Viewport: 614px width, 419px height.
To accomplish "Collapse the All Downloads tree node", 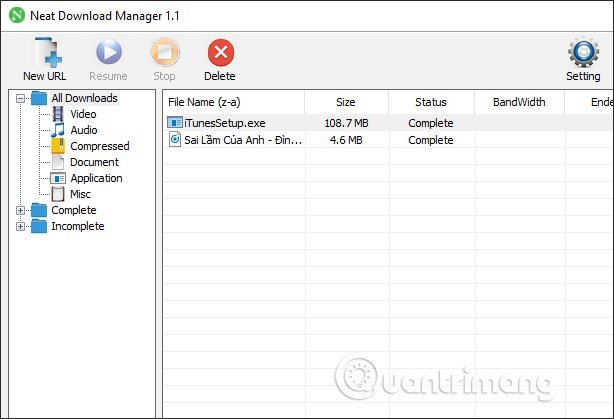I will click(21, 98).
